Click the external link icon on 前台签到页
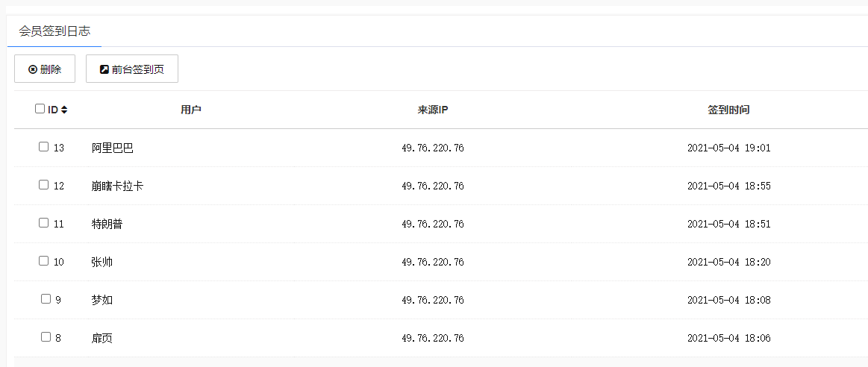The image size is (868, 367). coord(104,69)
